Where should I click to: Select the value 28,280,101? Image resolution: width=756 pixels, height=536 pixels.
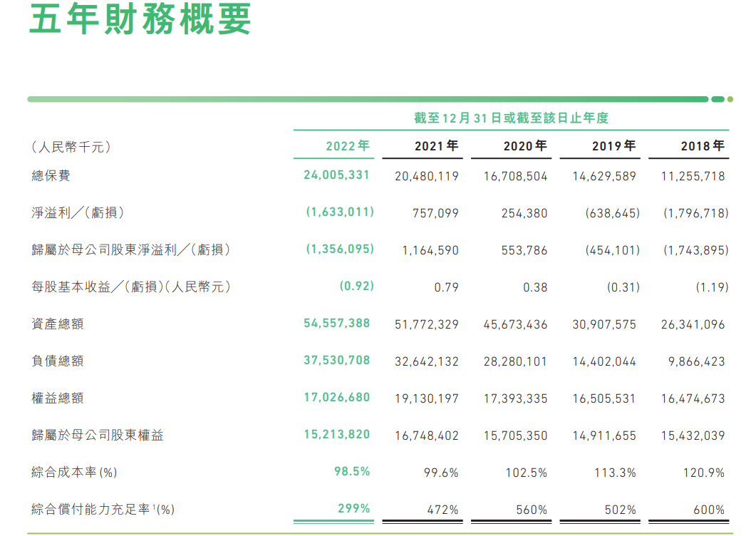pyautogui.click(x=515, y=362)
